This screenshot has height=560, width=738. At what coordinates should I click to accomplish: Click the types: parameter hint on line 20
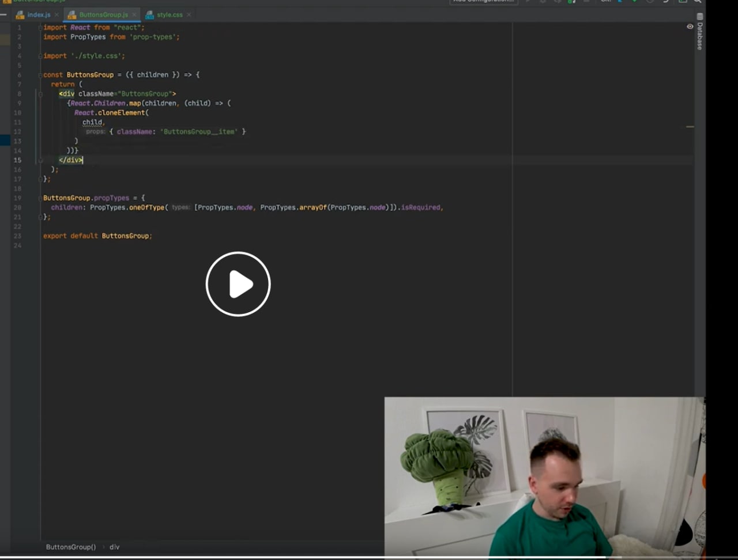pyautogui.click(x=181, y=207)
